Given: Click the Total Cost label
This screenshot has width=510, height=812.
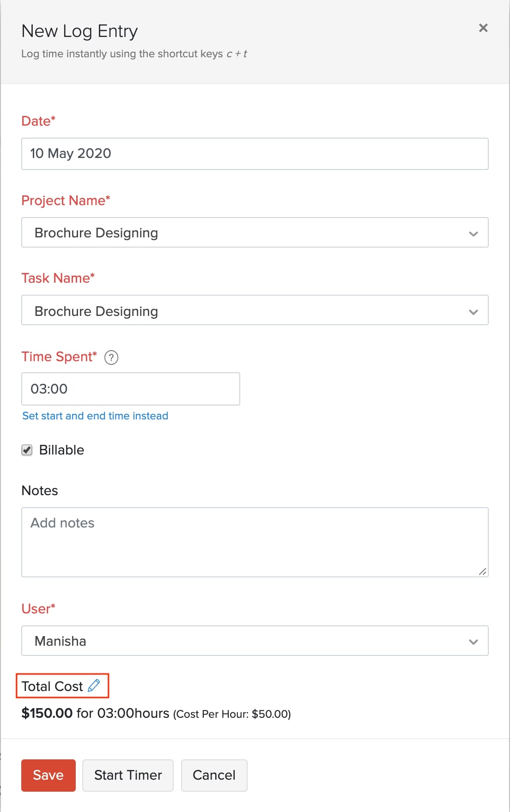Looking at the screenshot, I should click(52, 686).
